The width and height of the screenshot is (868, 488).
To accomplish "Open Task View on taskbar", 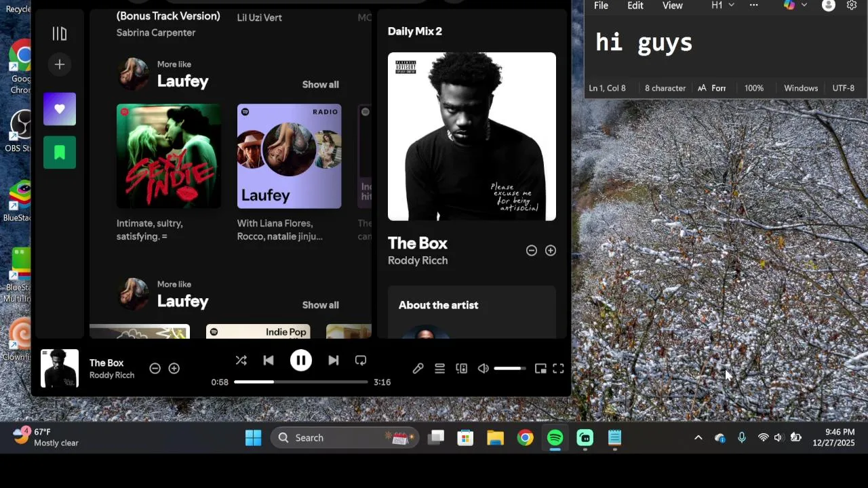I will tap(436, 438).
